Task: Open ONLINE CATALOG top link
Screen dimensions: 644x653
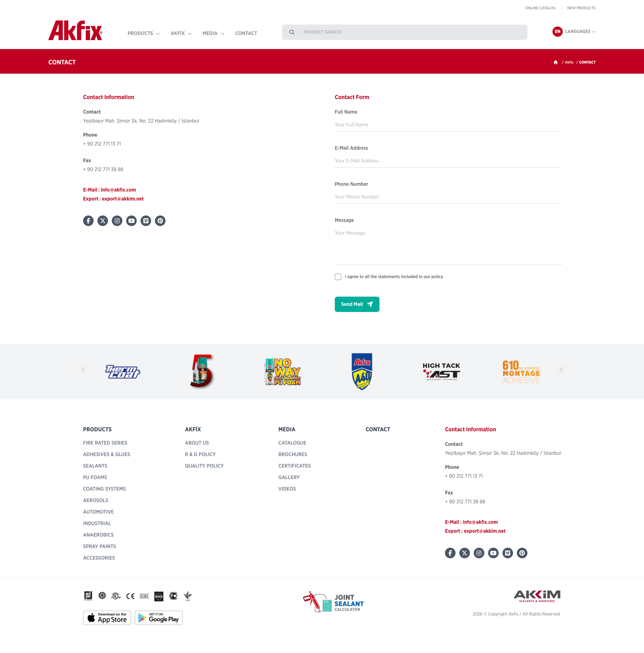Action: tap(540, 8)
